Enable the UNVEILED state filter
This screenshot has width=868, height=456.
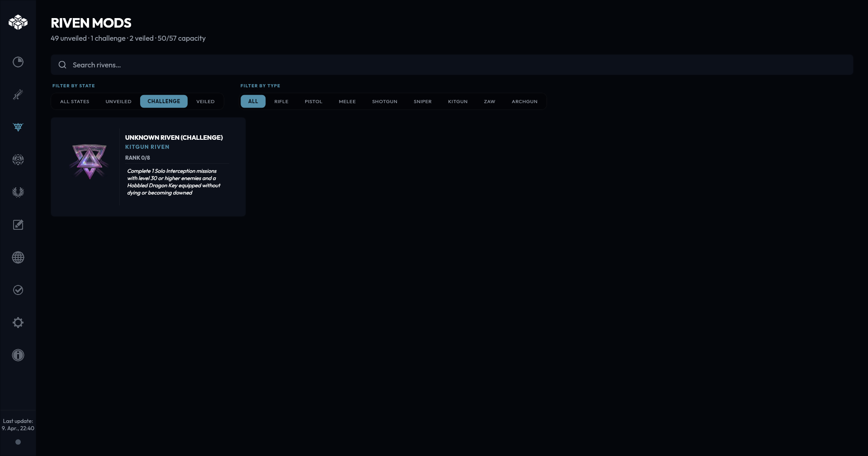click(118, 101)
